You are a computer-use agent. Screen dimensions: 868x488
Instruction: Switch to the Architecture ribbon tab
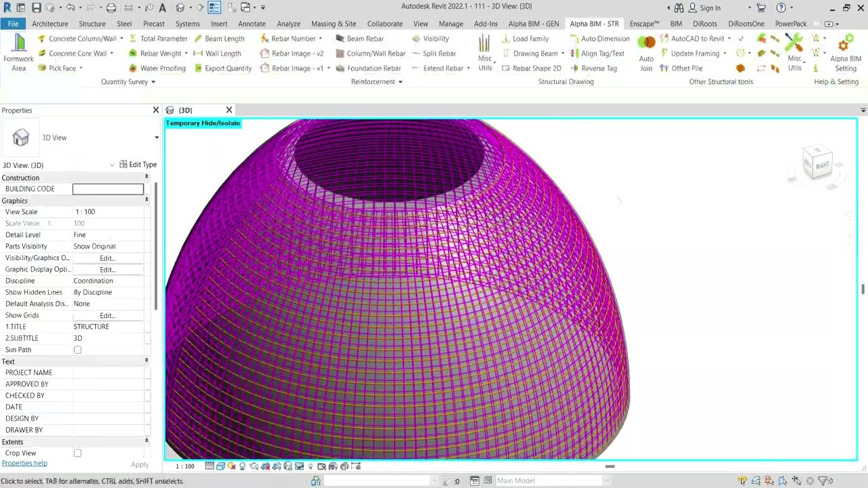click(x=50, y=24)
